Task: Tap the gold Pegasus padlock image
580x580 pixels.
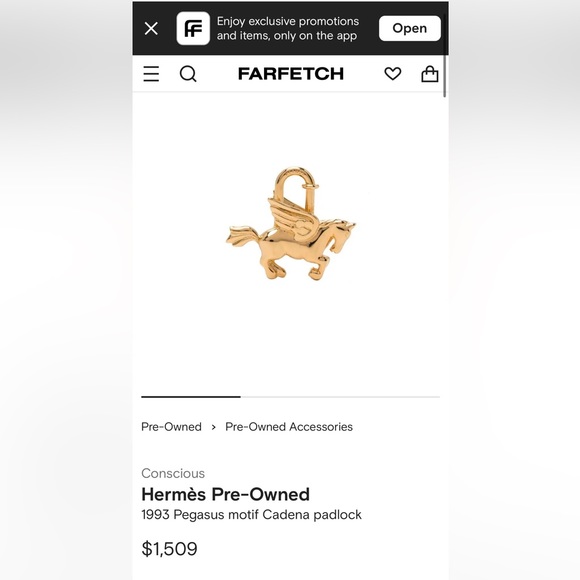Action: click(x=291, y=223)
